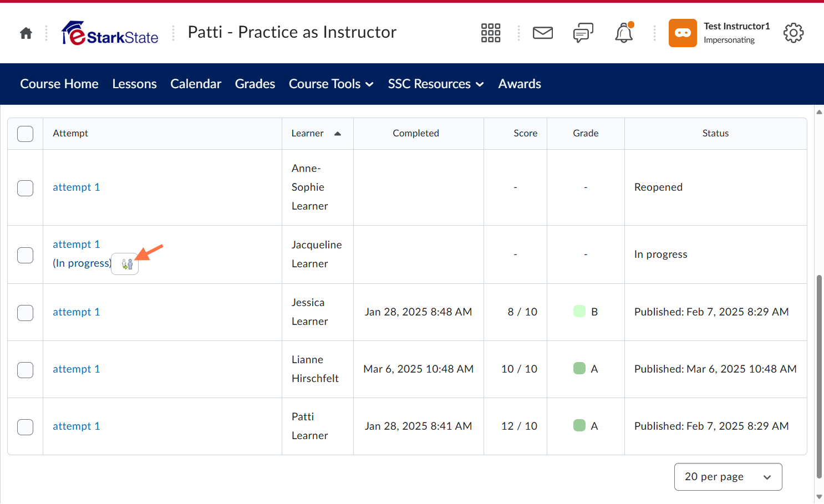The image size is (824, 504).
Task: Click the Learner column header
Action: (x=308, y=134)
